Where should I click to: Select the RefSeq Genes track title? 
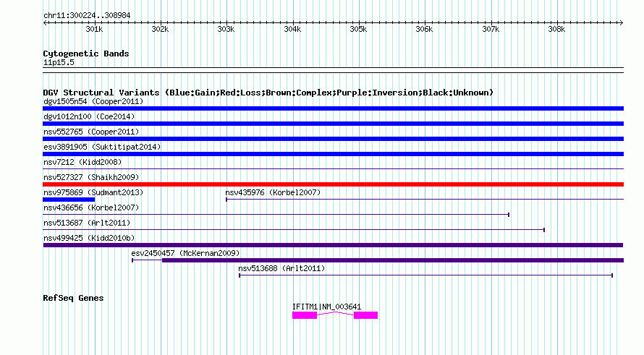pyautogui.click(x=73, y=299)
